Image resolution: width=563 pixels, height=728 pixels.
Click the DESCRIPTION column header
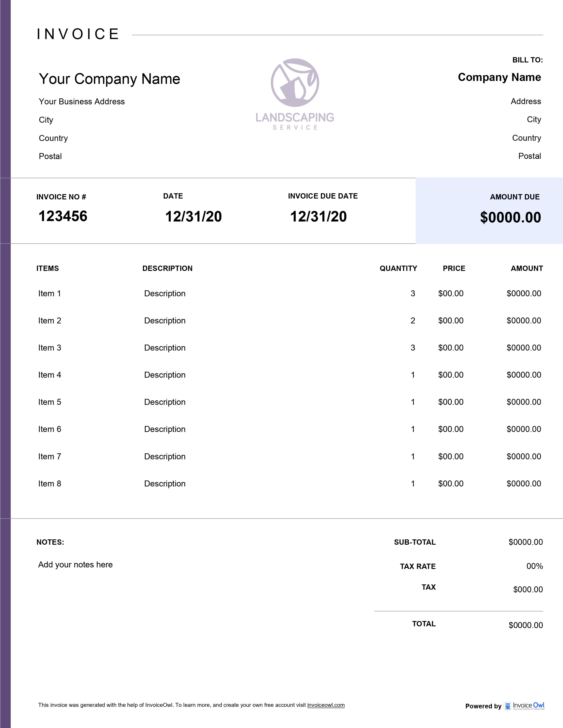(x=167, y=269)
